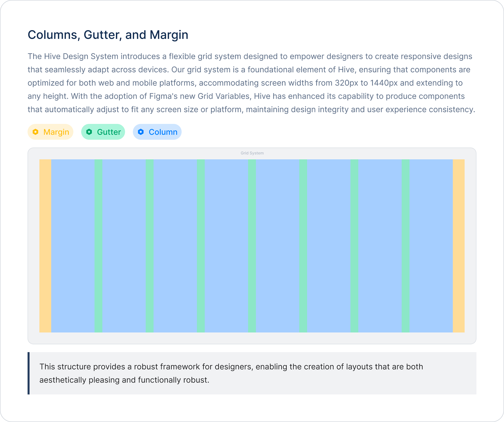This screenshot has height=422, width=504.
Task: Click the right yellow margin strip
Action: point(459,246)
